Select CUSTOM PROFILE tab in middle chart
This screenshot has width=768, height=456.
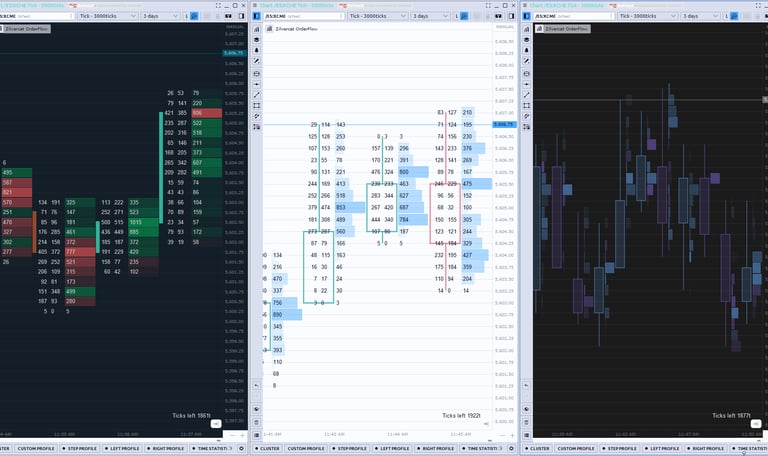click(306, 448)
